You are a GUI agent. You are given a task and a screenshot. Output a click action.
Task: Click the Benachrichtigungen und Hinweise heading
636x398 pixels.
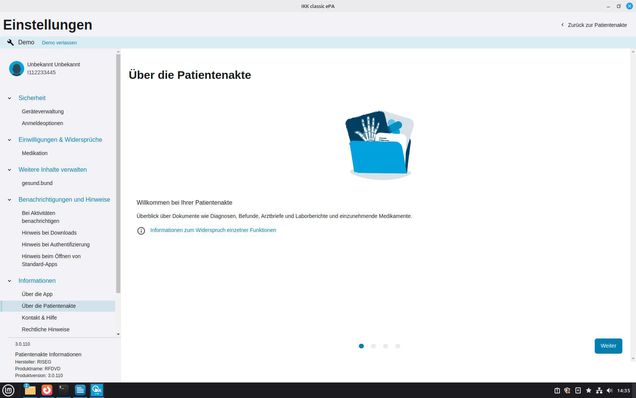coord(64,200)
